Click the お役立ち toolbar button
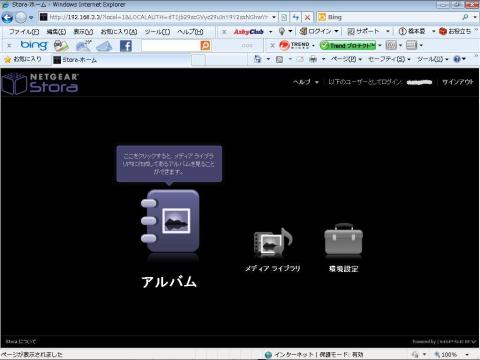The image size is (480, 360). point(455,31)
